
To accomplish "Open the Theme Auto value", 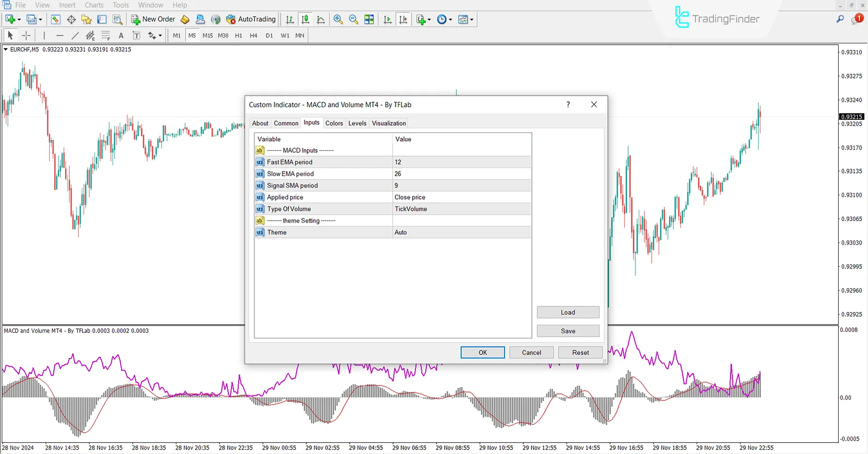I will [x=462, y=232].
